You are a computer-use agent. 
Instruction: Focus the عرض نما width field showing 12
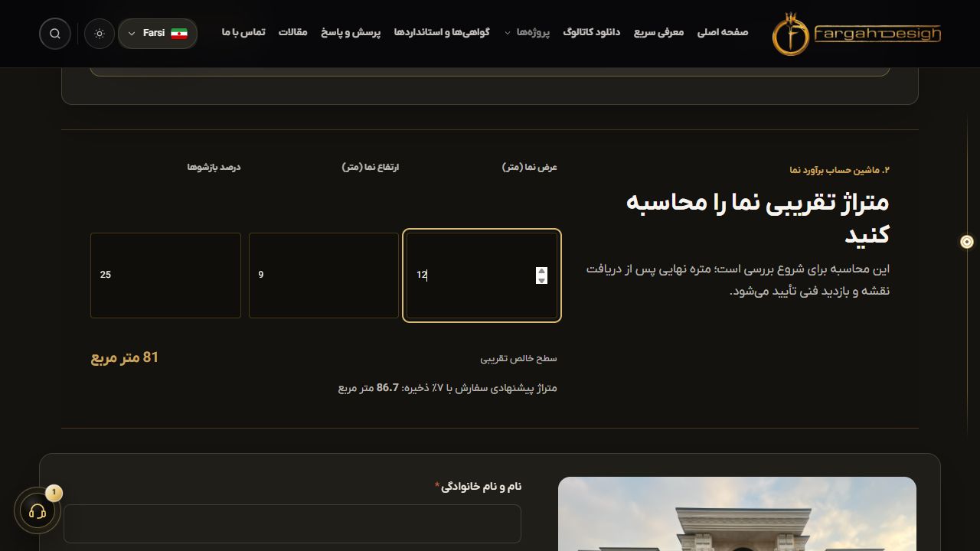point(482,275)
